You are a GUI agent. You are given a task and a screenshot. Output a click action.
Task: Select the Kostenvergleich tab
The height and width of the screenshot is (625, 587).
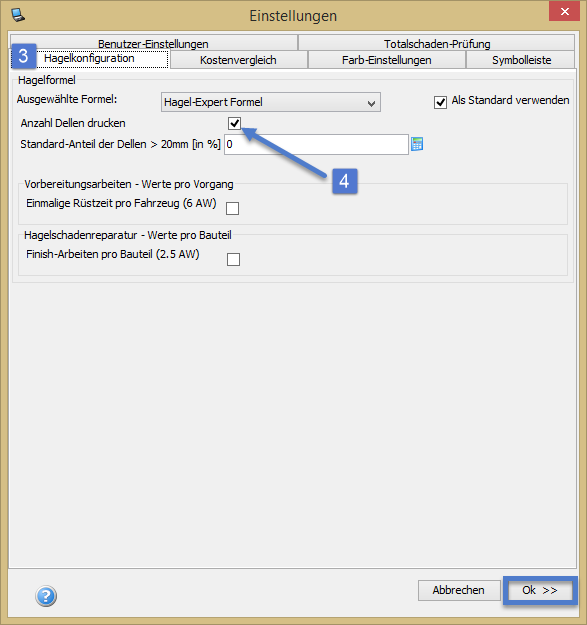pyautogui.click(x=238, y=60)
